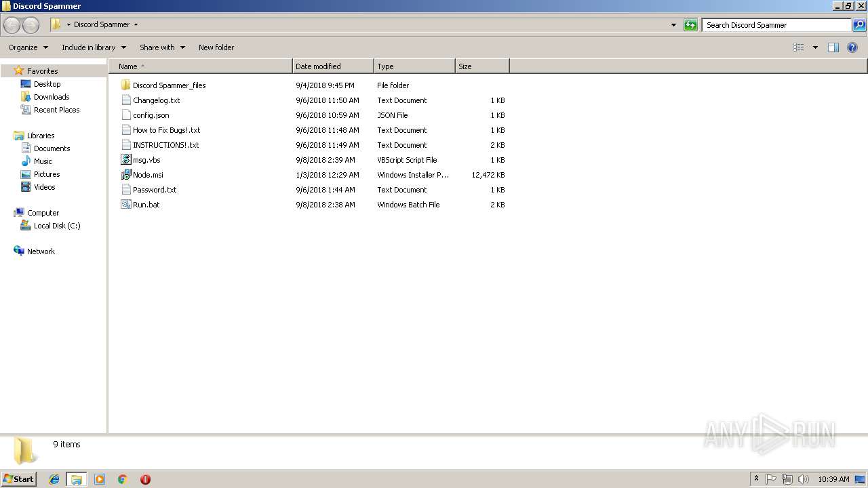This screenshot has height=488, width=868.
Task: Open Desktop in Favorites
Action: click(x=47, y=84)
